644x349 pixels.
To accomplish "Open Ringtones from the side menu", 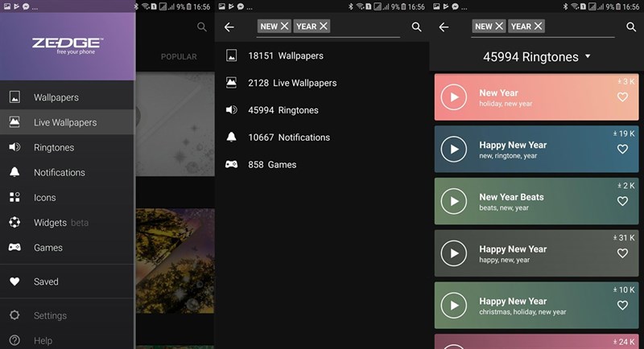I will pyautogui.click(x=68, y=147).
